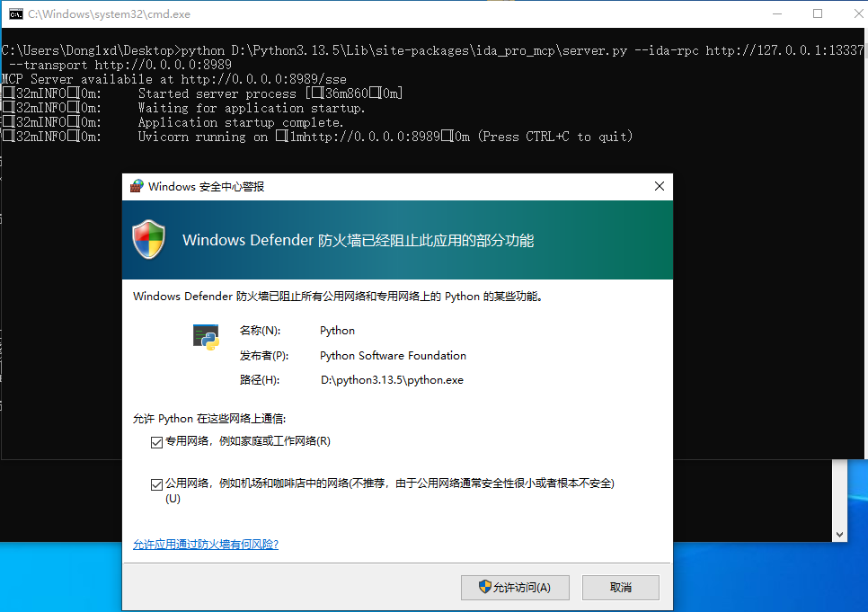
Task: Uncheck the private network checkbox (R)
Action: (156, 442)
